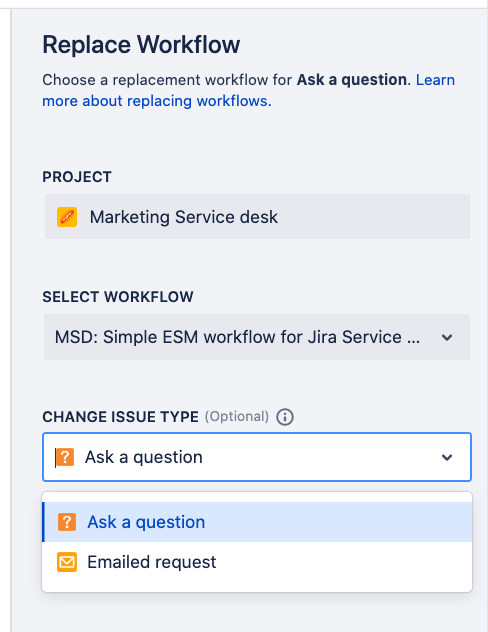Click the envelope icon for Emailed request
Screen dimensions: 488x632
[67, 562]
